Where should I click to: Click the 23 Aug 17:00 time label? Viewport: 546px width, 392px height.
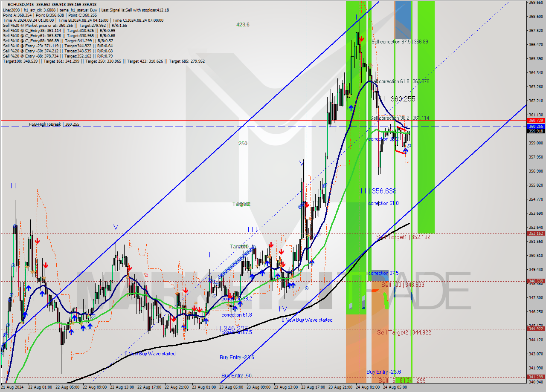(313, 387)
